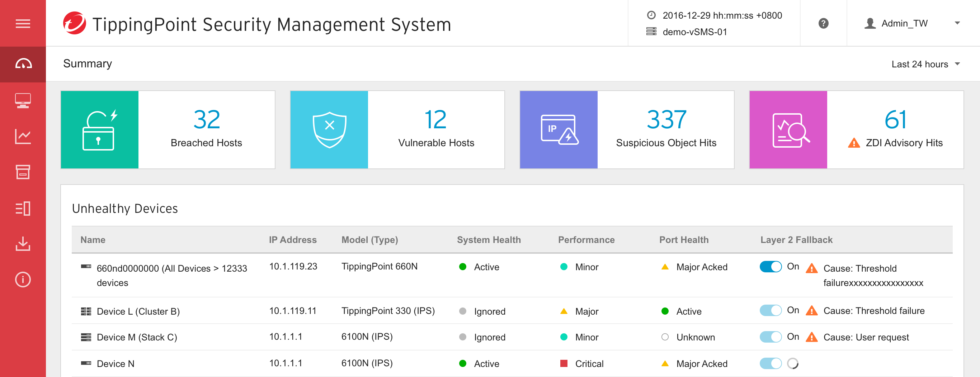This screenshot has width=980, height=377.
Task: Open the 32 Breached Hosts count
Action: coord(207,120)
